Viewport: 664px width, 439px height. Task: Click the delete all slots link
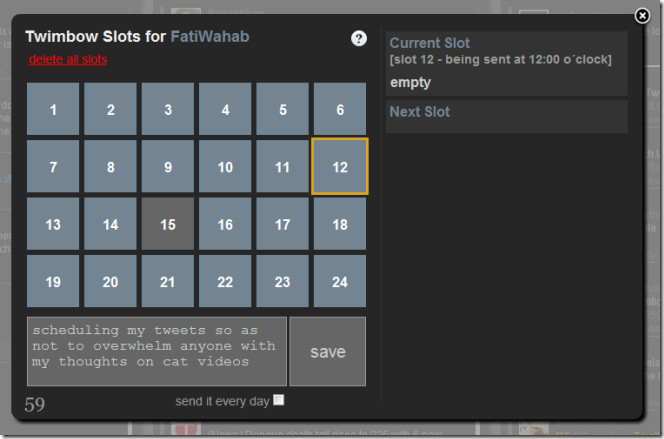pos(68,60)
